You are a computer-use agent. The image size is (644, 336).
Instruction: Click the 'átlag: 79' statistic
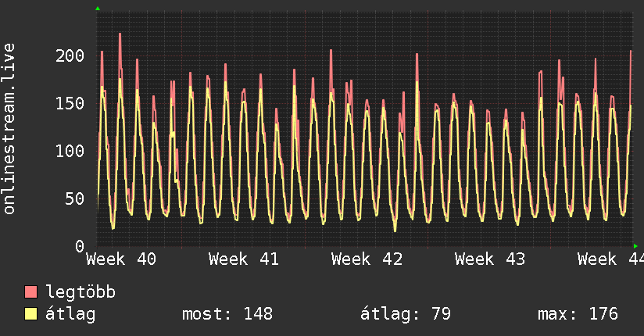(406, 314)
